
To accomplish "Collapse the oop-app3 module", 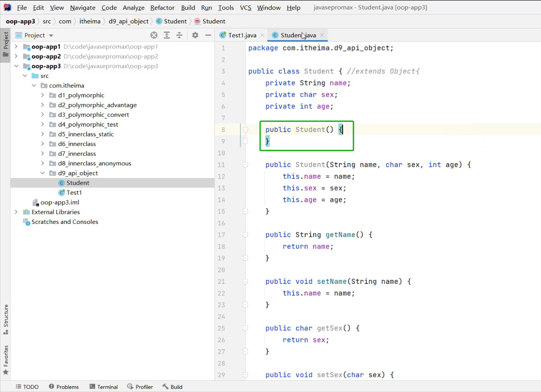I will 16,66.
